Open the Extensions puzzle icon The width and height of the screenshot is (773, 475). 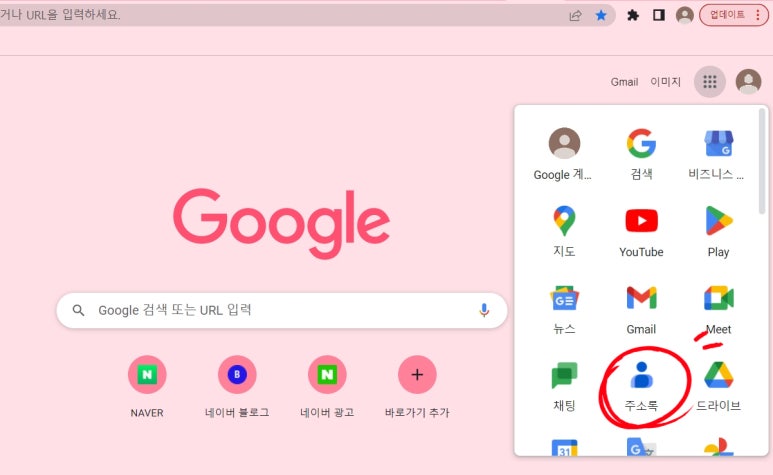click(632, 15)
